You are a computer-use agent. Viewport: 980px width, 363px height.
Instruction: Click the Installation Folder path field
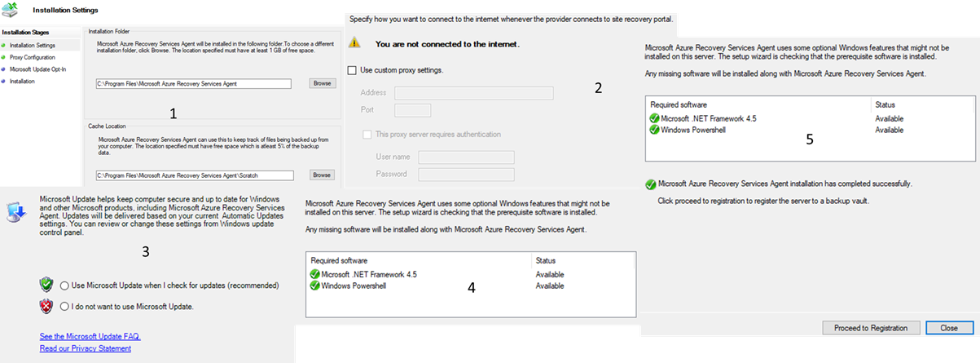(x=193, y=83)
